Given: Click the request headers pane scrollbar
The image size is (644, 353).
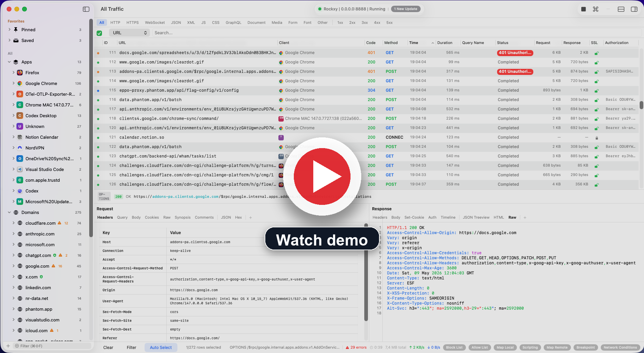Looking at the screenshot, I should pos(366,272).
